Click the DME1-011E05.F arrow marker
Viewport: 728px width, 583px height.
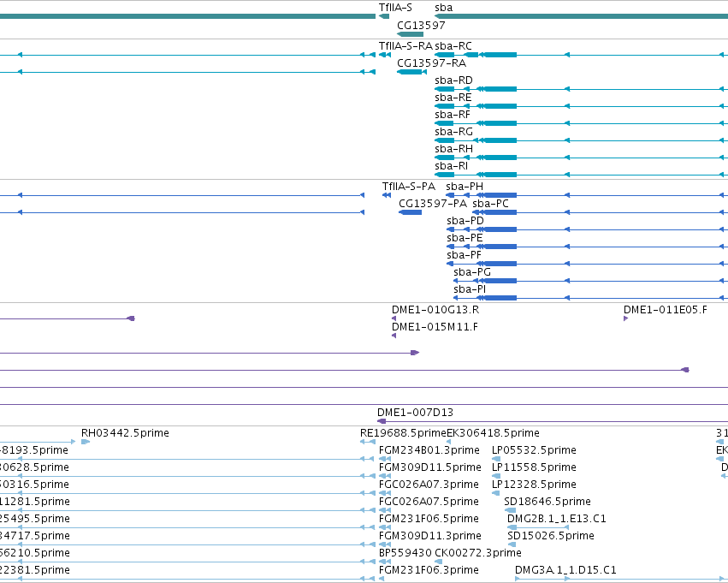click(626, 318)
